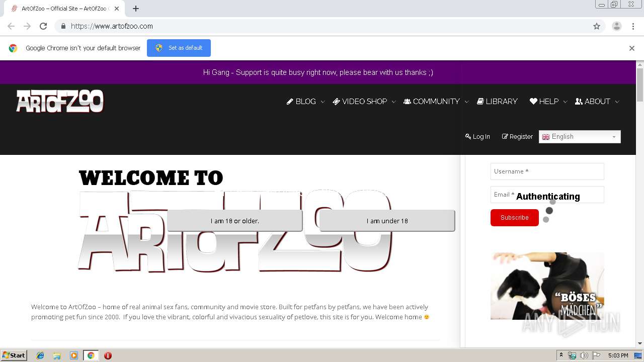The image size is (644, 362).
Task: Click the browser back arrow
Action: coord(11,26)
